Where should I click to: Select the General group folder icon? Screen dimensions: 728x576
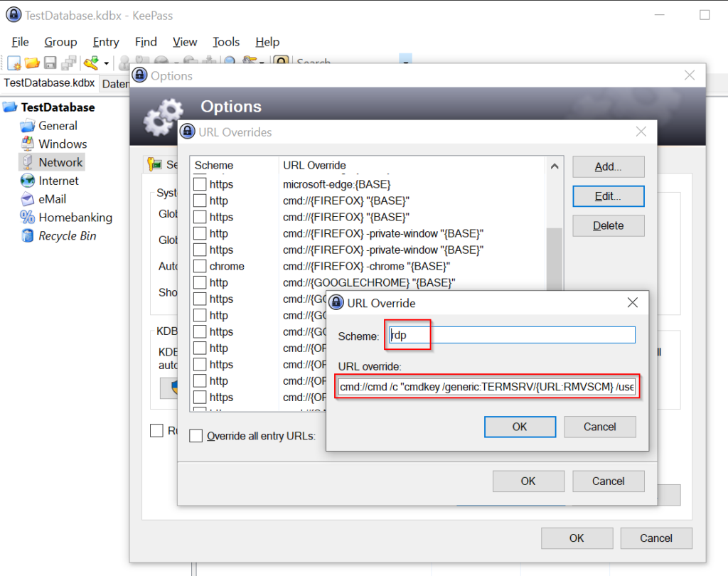tap(28, 126)
